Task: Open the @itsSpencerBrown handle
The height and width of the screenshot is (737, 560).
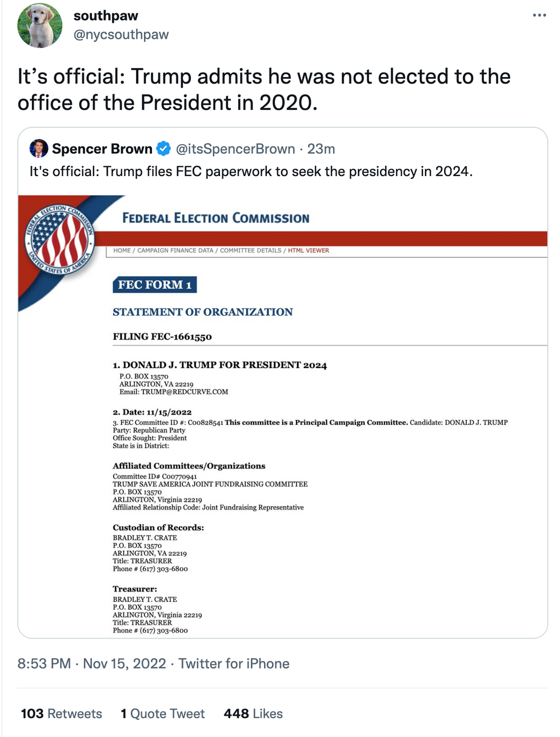Action: click(x=235, y=149)
